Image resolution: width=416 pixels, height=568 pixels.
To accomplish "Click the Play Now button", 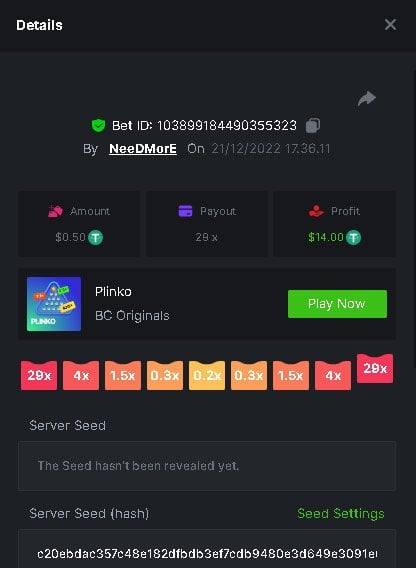I will pyautogui.click(x=337, y=304).
